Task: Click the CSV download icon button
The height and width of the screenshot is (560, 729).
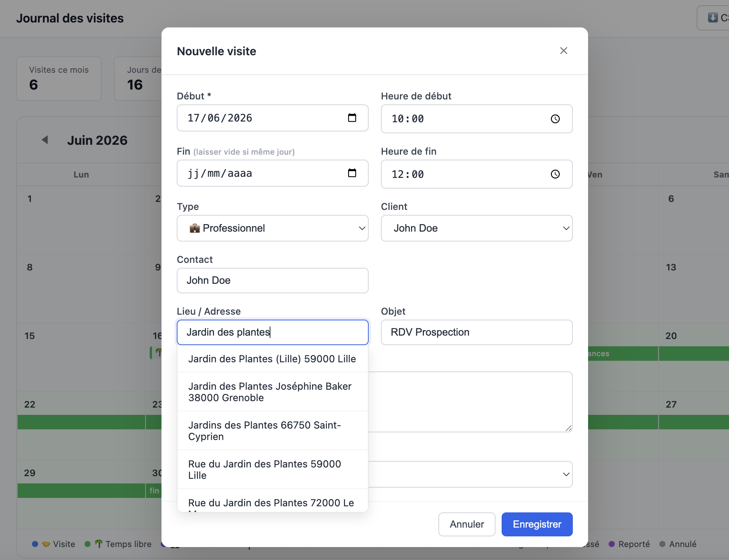Action: point(713,18)
